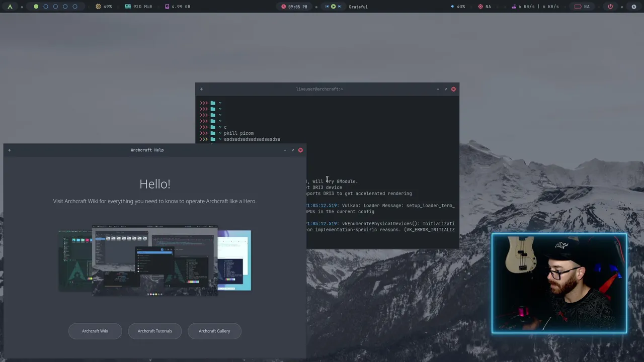Open the Archcraft launcher logo in the bar
This screenshot has height=362, width=644.
coord(10,7)
